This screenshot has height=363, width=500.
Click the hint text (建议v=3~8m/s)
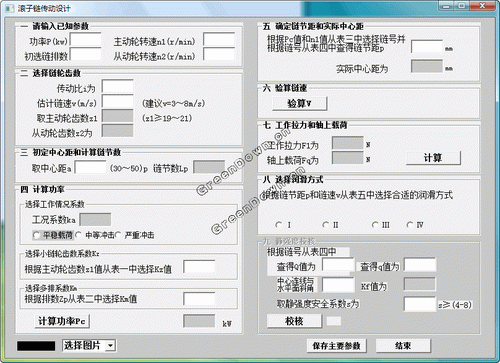pyautogui.click(x=174, y=103)
